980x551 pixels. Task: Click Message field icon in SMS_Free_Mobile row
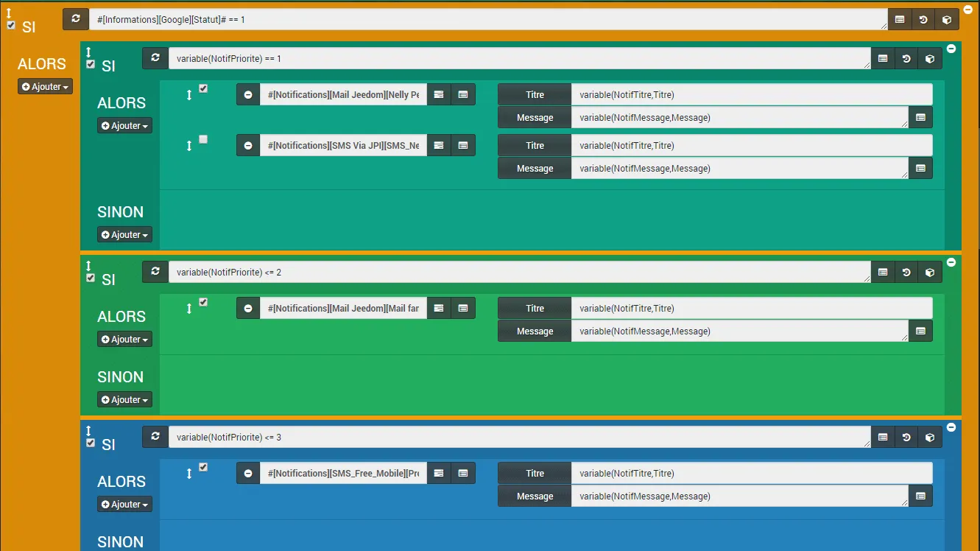coord(920,496)
